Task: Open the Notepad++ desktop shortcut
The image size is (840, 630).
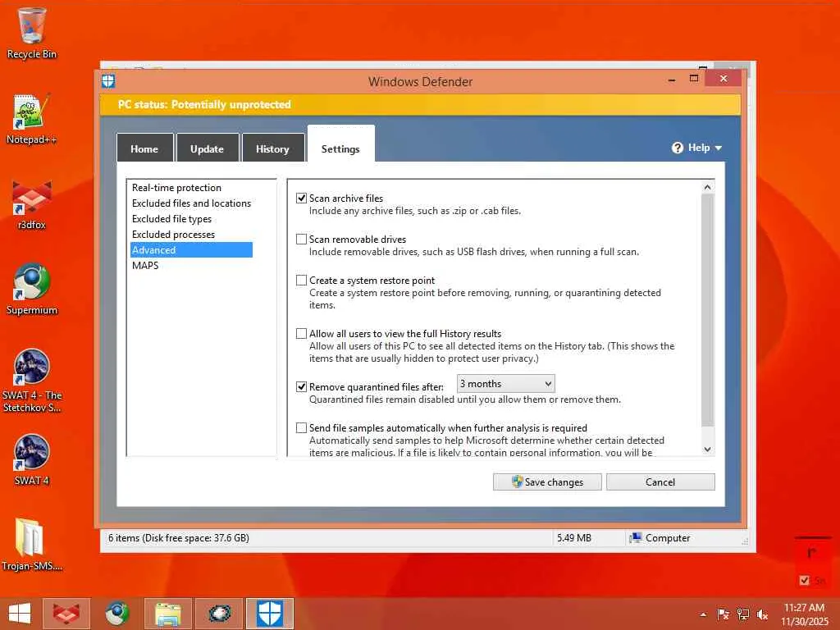Action: coord(32,119)
